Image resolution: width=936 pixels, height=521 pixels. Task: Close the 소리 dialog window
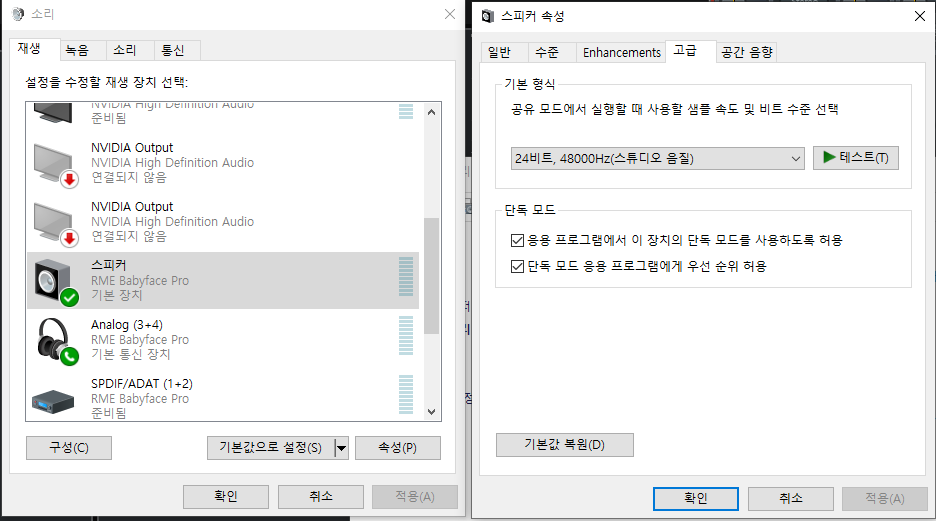point(450,14)
